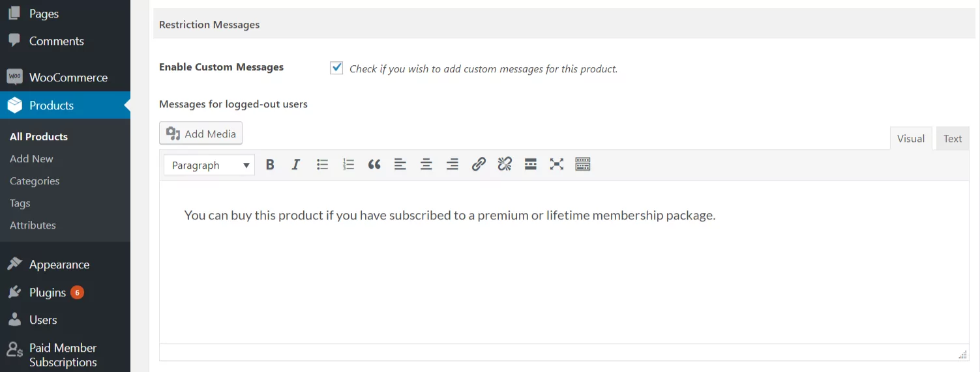Image resolution: width=980 pixels, height=372 pixels.
Task: Toggle bold formatting in editor toolbar
Action: tap(270, 165)
